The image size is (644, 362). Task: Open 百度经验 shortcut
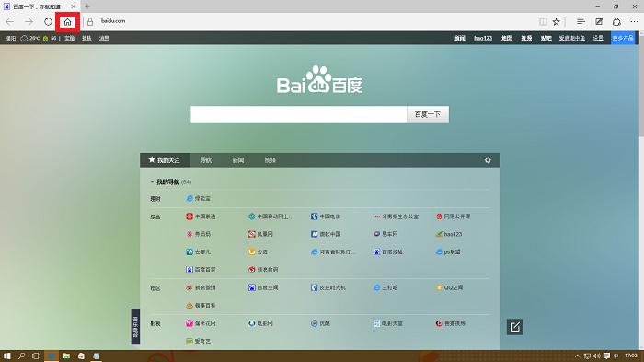tap(387, 251)
